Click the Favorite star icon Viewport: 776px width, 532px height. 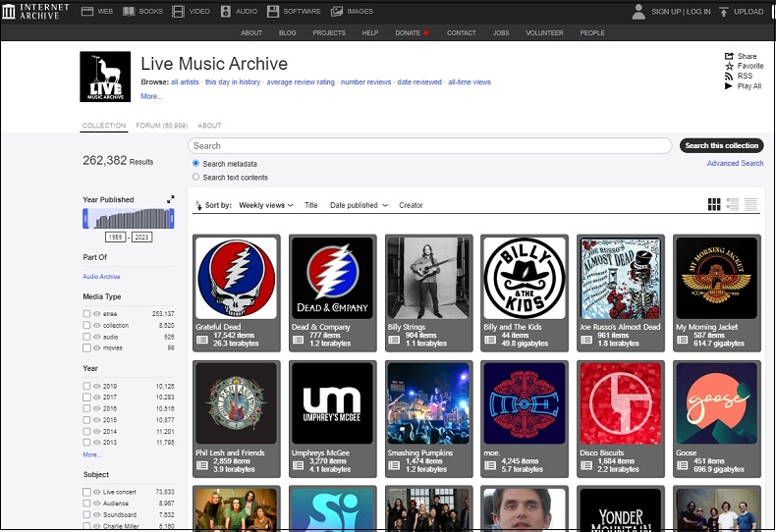729,66
